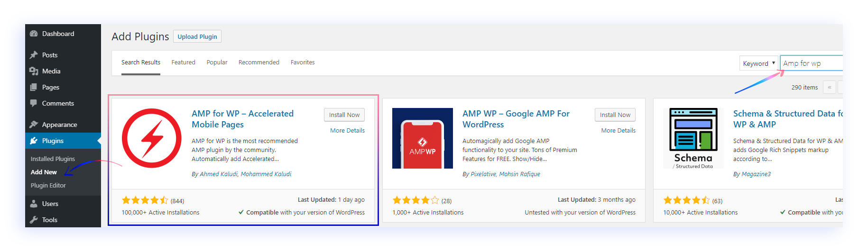The width and height of the screenshot is (868, 251).
Task: Open the Media menu item
Action: [x=63, y=71]
